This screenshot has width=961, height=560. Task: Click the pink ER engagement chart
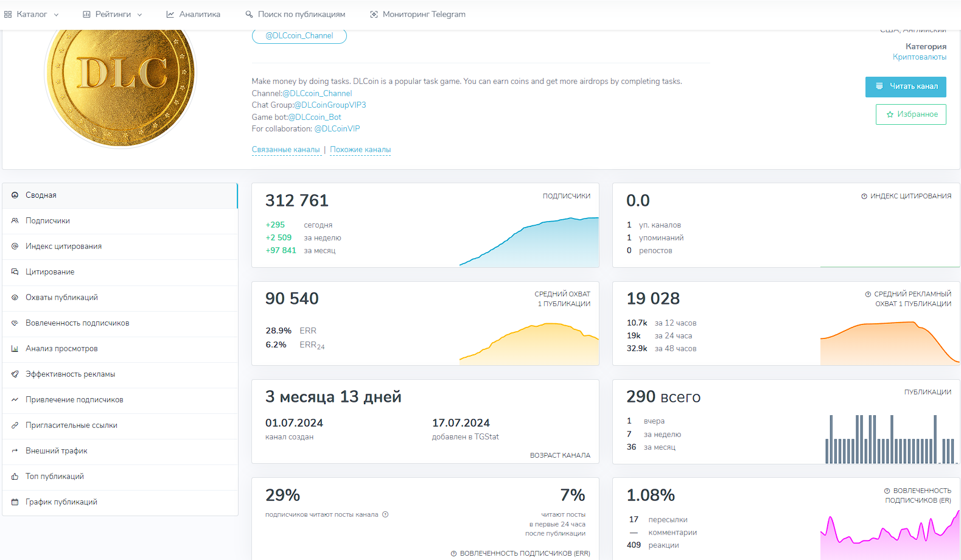click(890, 535)
